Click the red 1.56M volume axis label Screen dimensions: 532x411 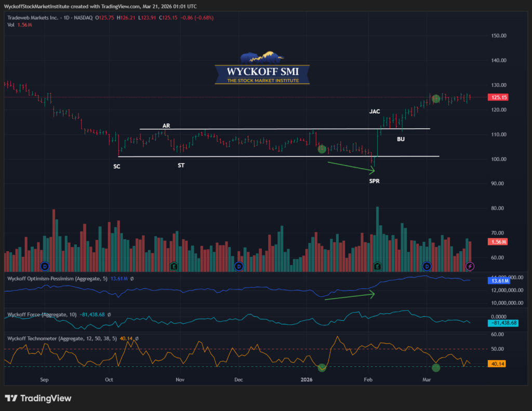click(498, 242)
